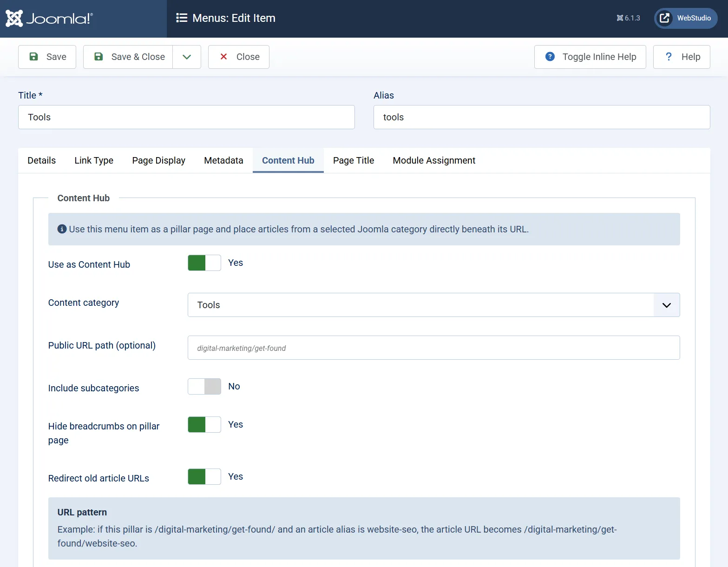The height and width of the screenshot is (567, 728).
Task: Click into the Alias field
Action: pos(542,117)
